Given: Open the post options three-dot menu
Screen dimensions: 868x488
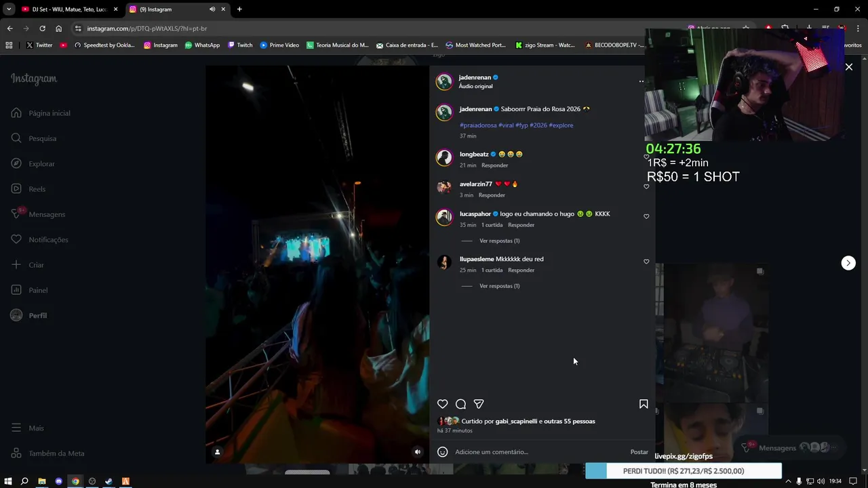Looking at the screenshot, I should [x=642, y=81].
